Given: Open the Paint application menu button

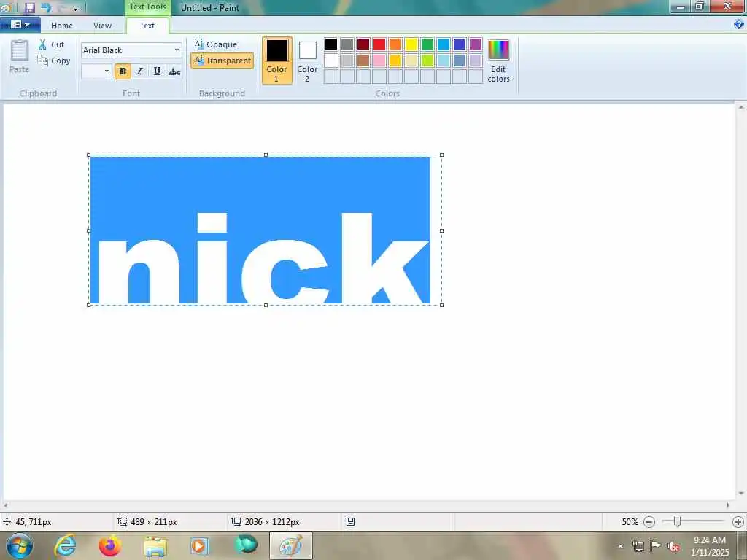Looking at the screenshot, I should pyautogui.click(x=20, y=25).
